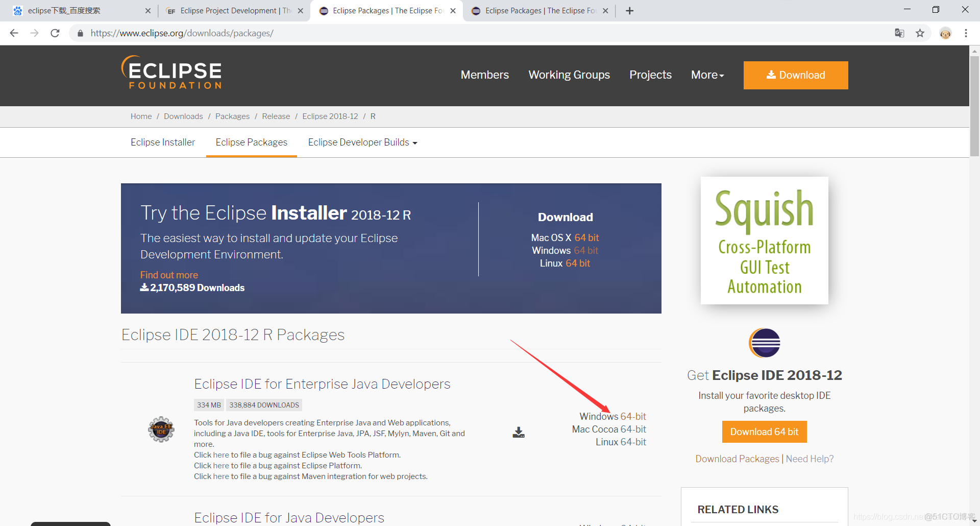Viewport: 980px width, 526px height.
Task: Open Working Groups in navigation
Action: coord(569,75)
